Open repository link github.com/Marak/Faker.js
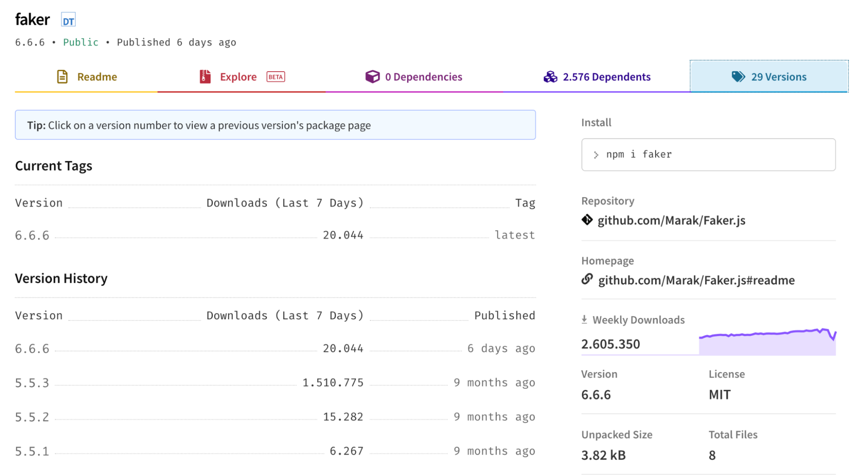Viewport: 868px width, 476px height. (x=671, y=220)
